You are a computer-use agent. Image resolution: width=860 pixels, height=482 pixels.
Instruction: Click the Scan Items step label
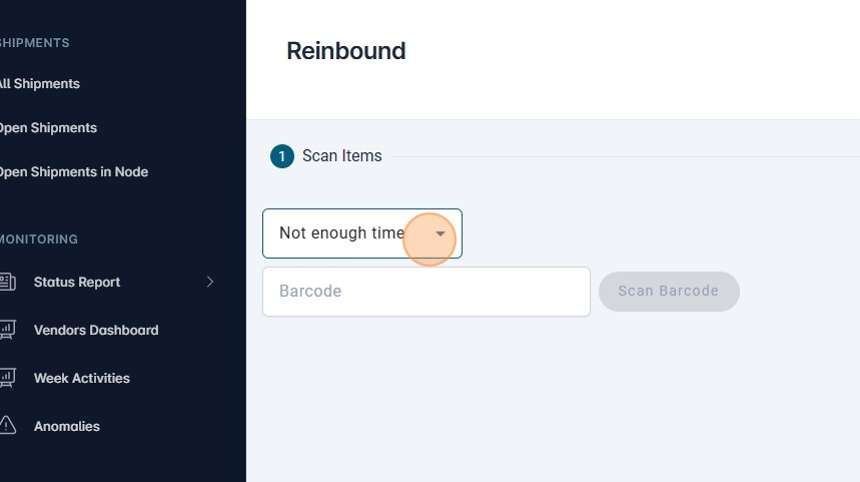(x=342, y=156)
